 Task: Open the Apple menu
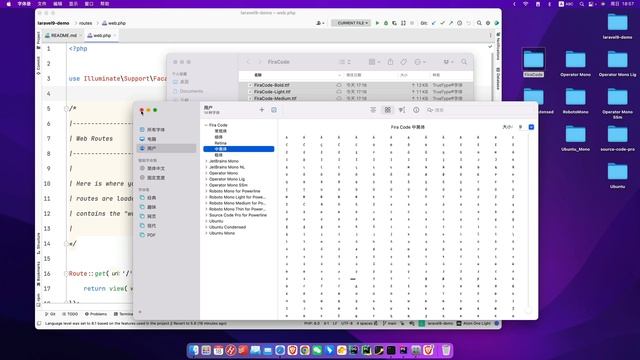point(9,4)
